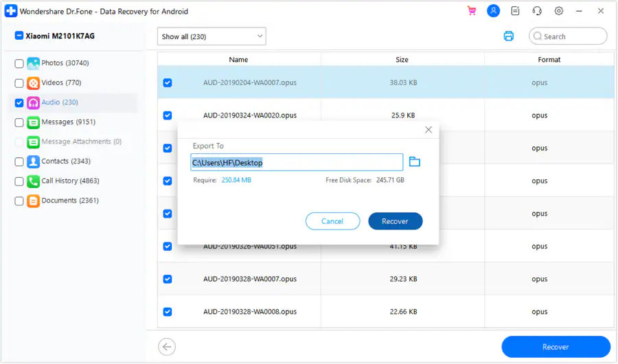Click the Search box

568,36
